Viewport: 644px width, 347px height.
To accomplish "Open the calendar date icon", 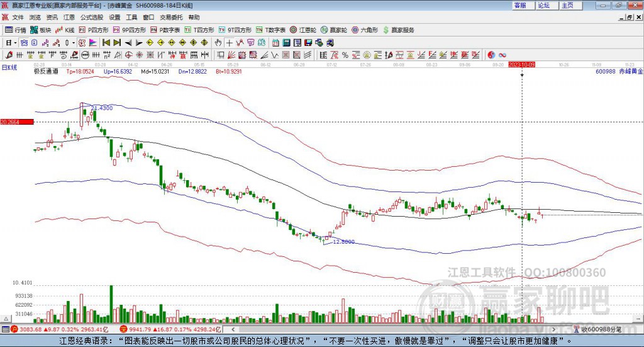I will pyautogui.click(x=275, y=43).
